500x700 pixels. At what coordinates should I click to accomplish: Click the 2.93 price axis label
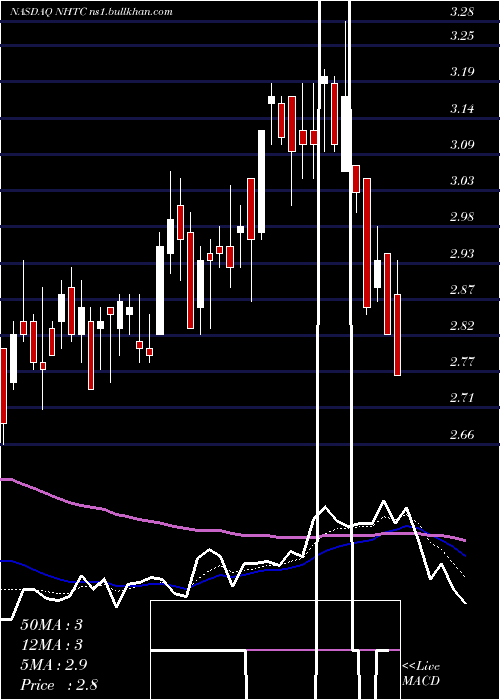point(462,254)
